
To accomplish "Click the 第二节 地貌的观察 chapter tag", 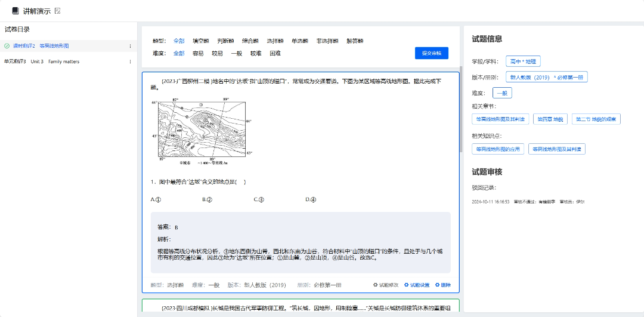I will click(x=596, y=119).
